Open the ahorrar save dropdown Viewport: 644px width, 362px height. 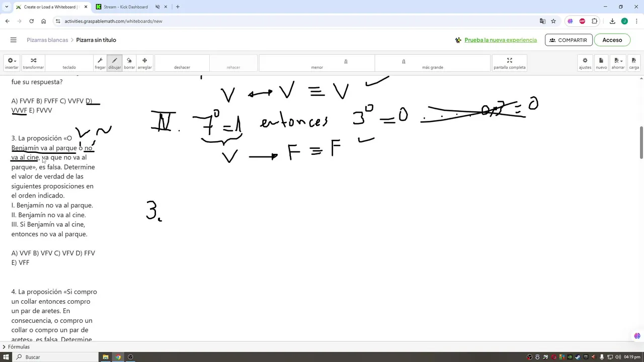click(618, 63)
